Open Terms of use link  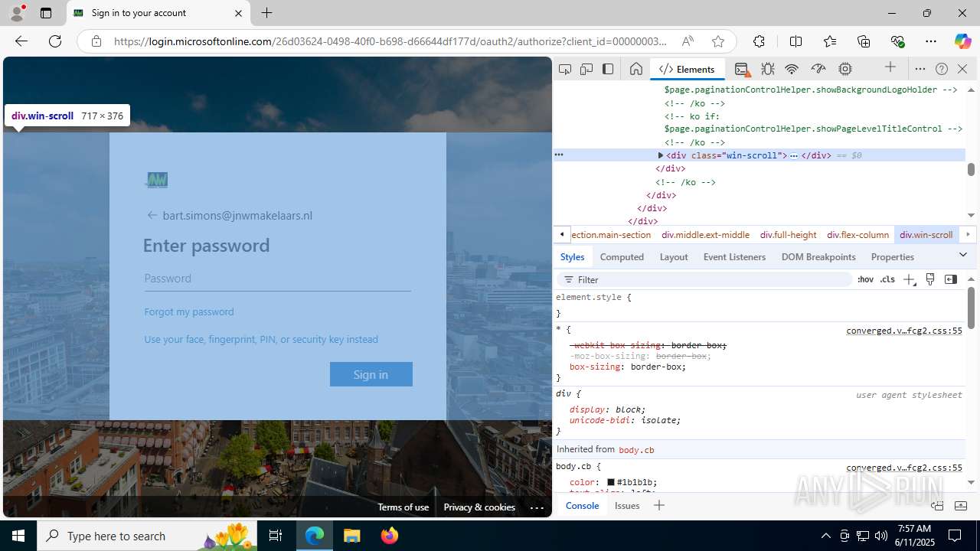coord(403,507)
